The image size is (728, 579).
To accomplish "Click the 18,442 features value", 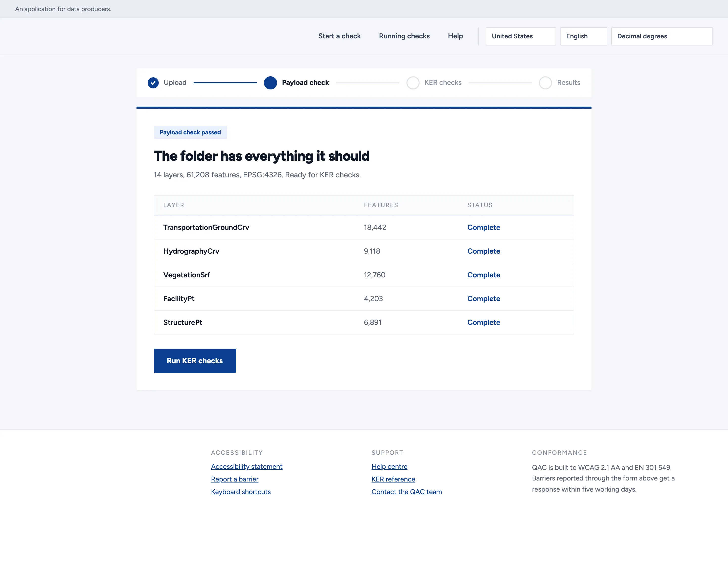I will pyautogui.click(x=375, y=227).
